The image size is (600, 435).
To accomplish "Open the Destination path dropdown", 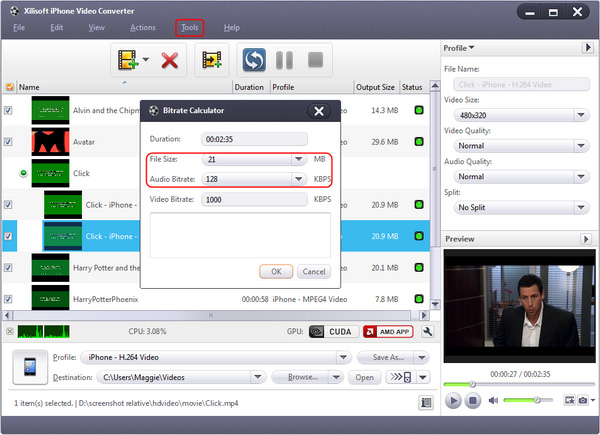I will tap(258, 377).
